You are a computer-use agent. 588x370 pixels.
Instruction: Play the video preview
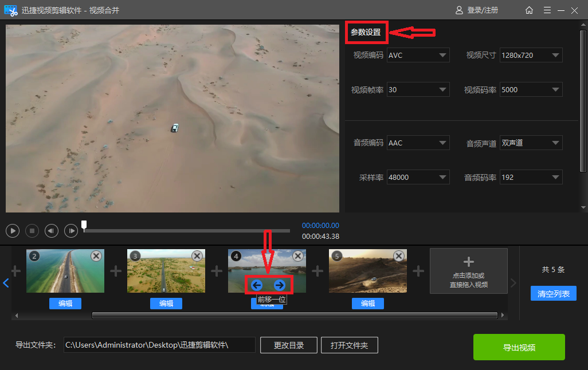[12, 230]
